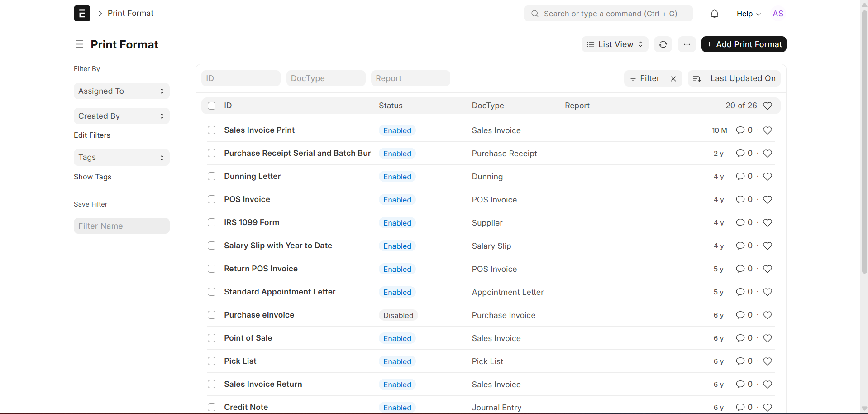Open the AS user avatar menu

777,14
